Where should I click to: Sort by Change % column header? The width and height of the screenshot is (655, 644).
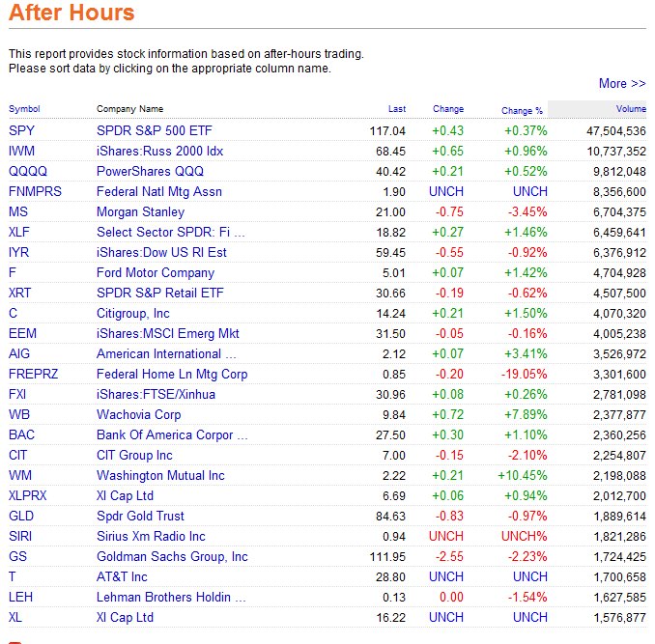[523, 110]
